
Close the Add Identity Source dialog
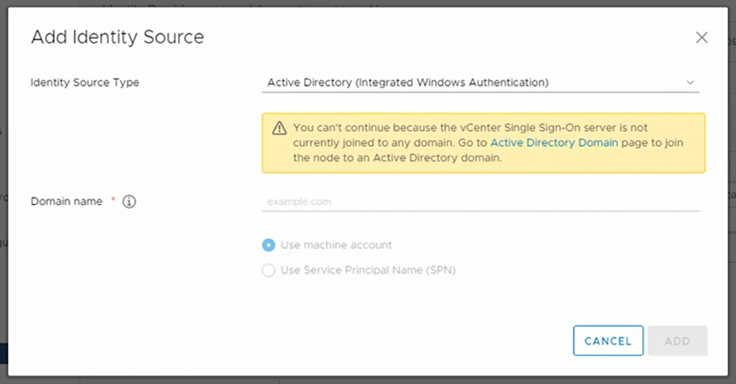point(701,38)
